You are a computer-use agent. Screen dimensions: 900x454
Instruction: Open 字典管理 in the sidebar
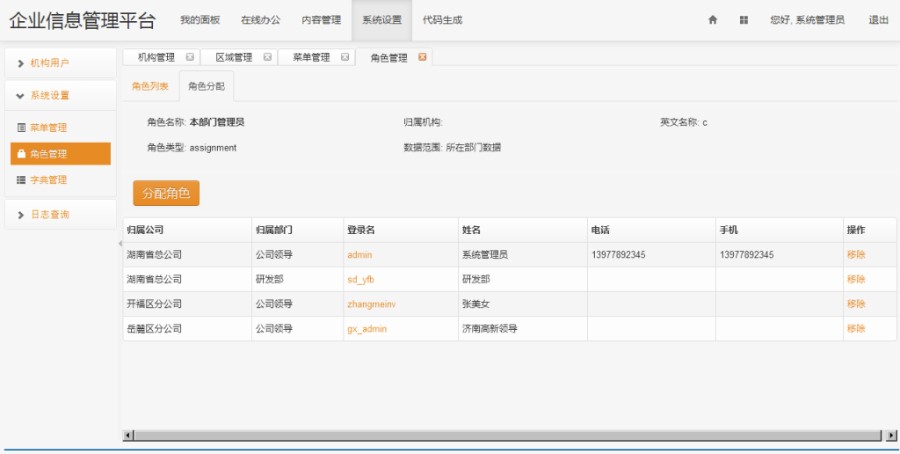pyautogui.click(x=60, y=180)
